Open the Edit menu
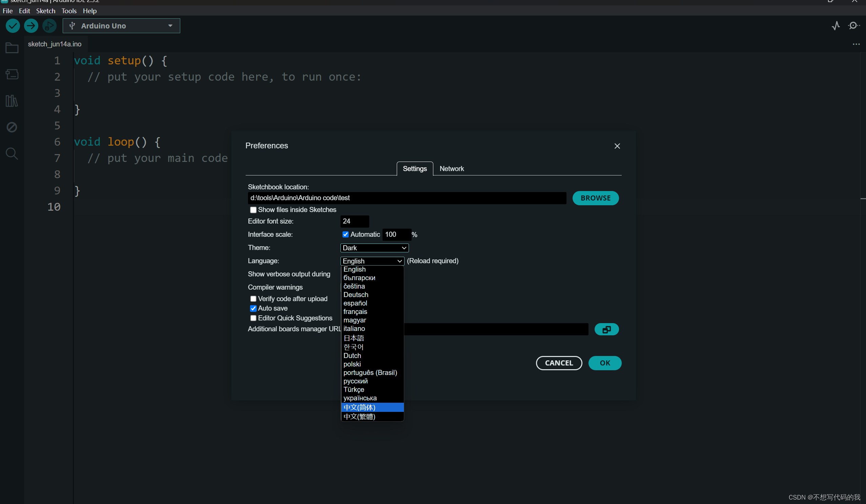Viewport: 866px width, 504px height. pyautogui.click(x=24, y=11)
